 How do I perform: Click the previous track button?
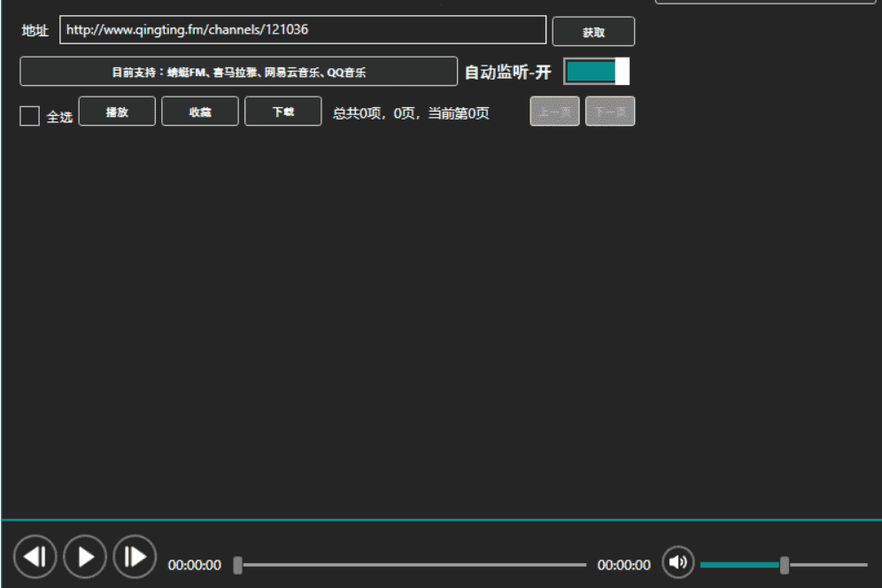pyautogui.click(x=35, y=557)
